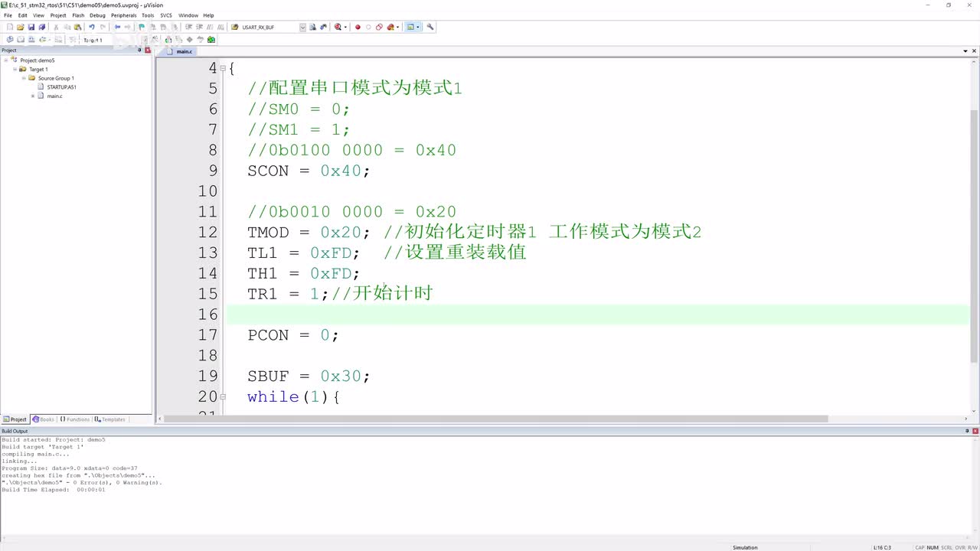Collapse the Target 1 tree node
The image size is (980, 551).
click(15, 69)
